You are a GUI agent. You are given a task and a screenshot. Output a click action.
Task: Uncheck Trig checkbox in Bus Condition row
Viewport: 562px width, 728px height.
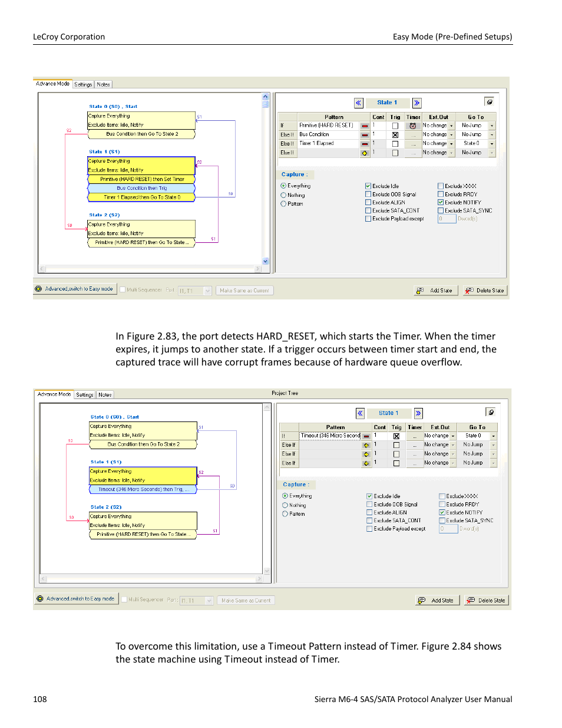(x=395, y=135)
